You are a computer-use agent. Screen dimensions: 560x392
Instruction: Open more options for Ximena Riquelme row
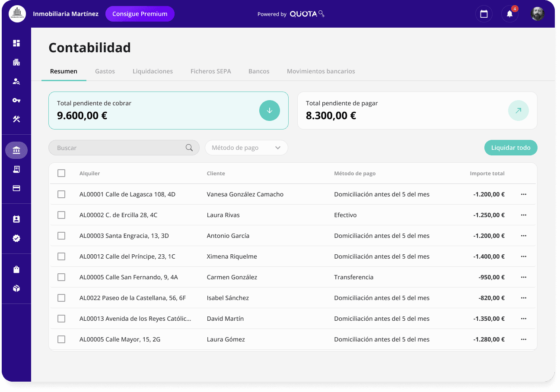point(524,256)
